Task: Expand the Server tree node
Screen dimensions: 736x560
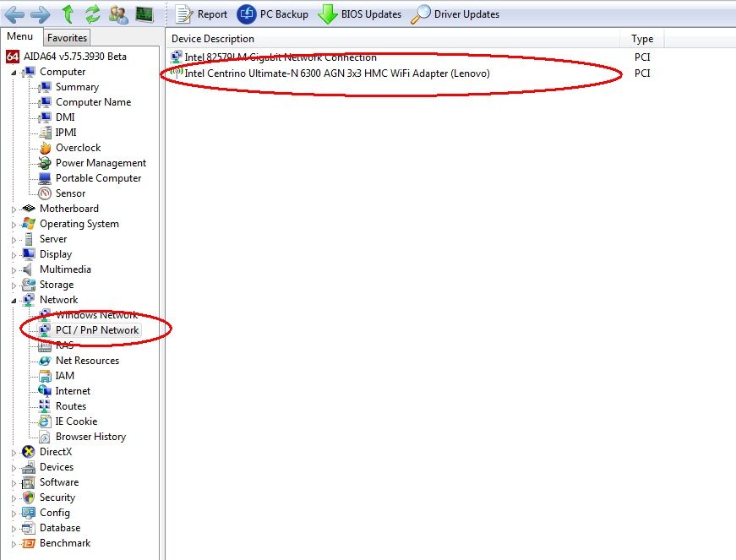Action: pos(14,240)
